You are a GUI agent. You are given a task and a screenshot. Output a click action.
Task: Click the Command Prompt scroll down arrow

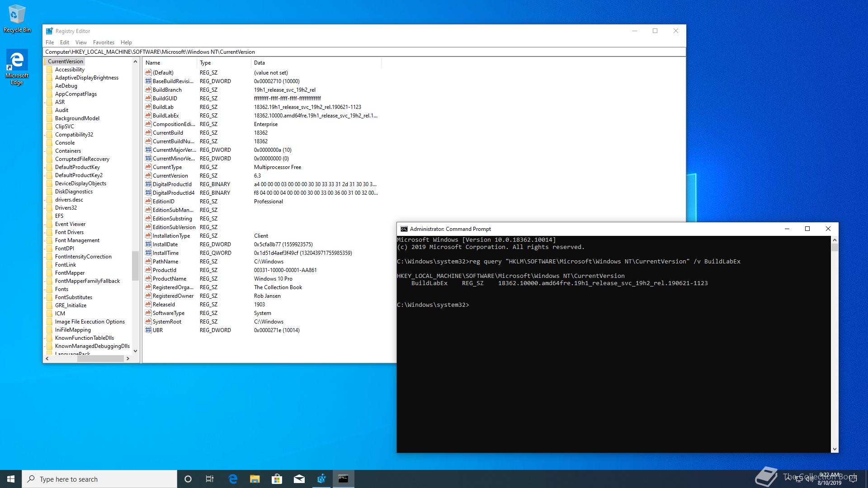pos(835,449)
